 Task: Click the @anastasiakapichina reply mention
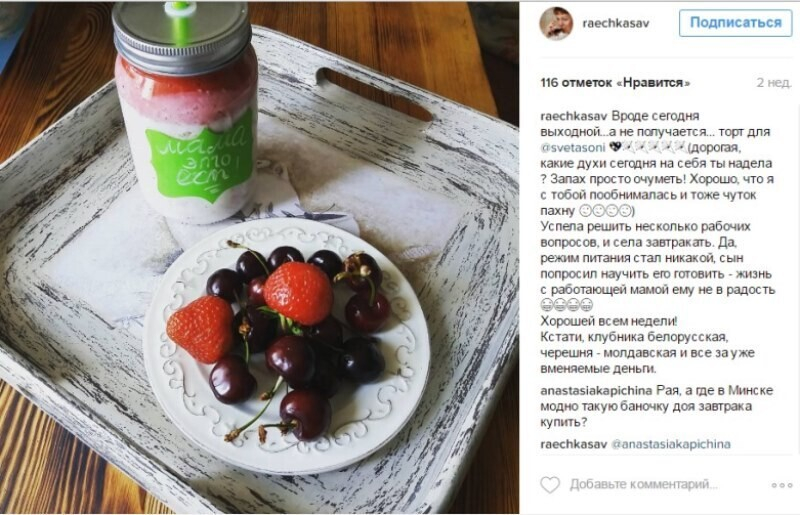point(670,444)
